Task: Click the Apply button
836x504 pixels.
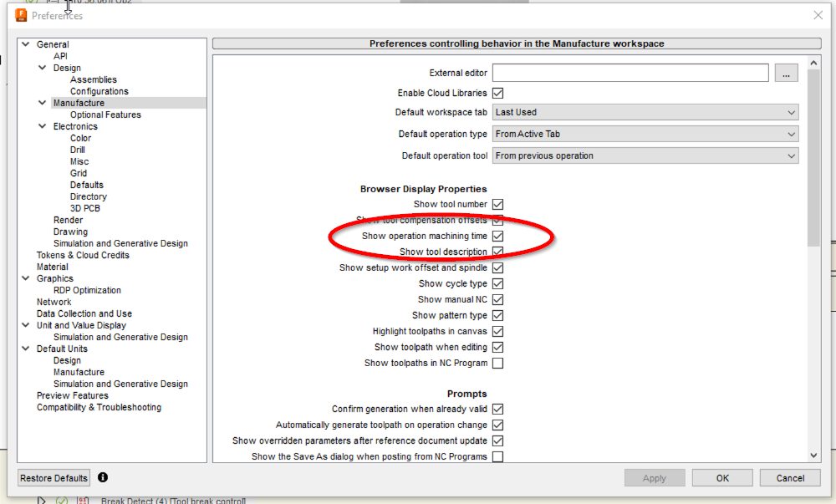Action: point(655,478)
